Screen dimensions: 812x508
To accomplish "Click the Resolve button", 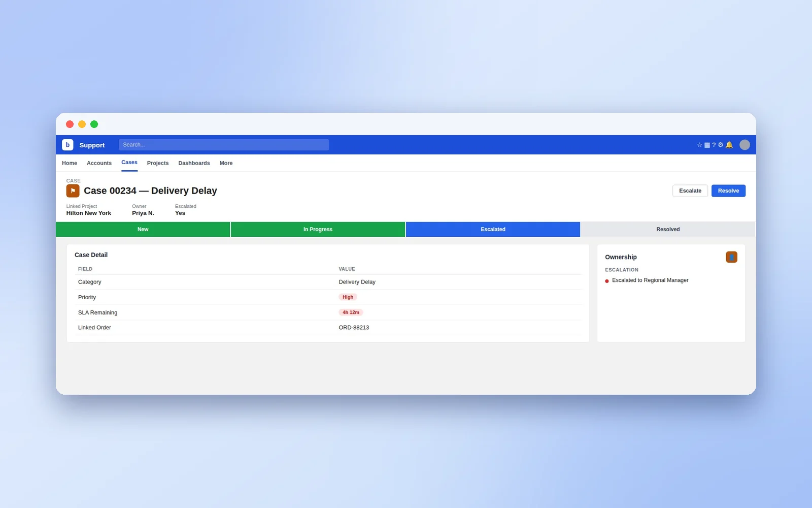I will tap(728, 190).
